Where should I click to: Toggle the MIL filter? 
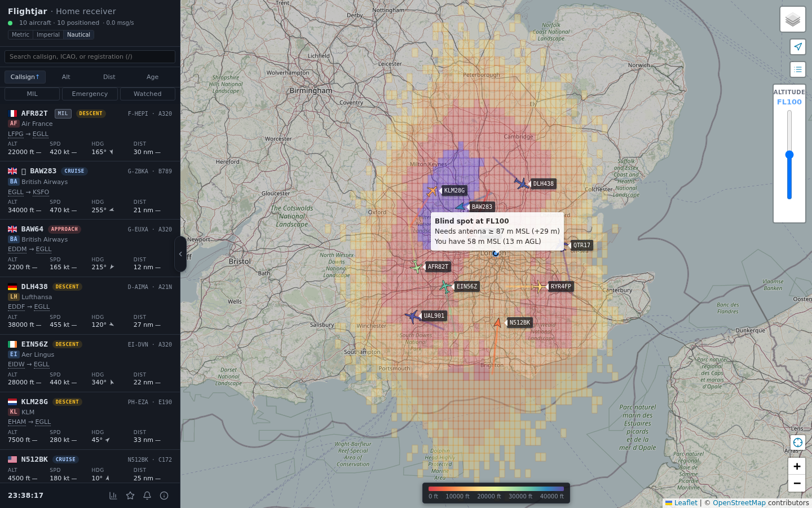click(32, 94)
